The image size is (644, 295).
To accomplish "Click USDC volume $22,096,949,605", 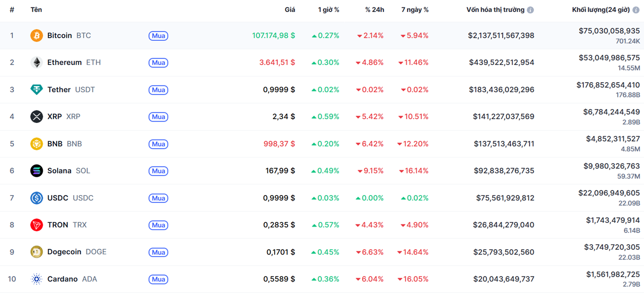I will point(609,193).
